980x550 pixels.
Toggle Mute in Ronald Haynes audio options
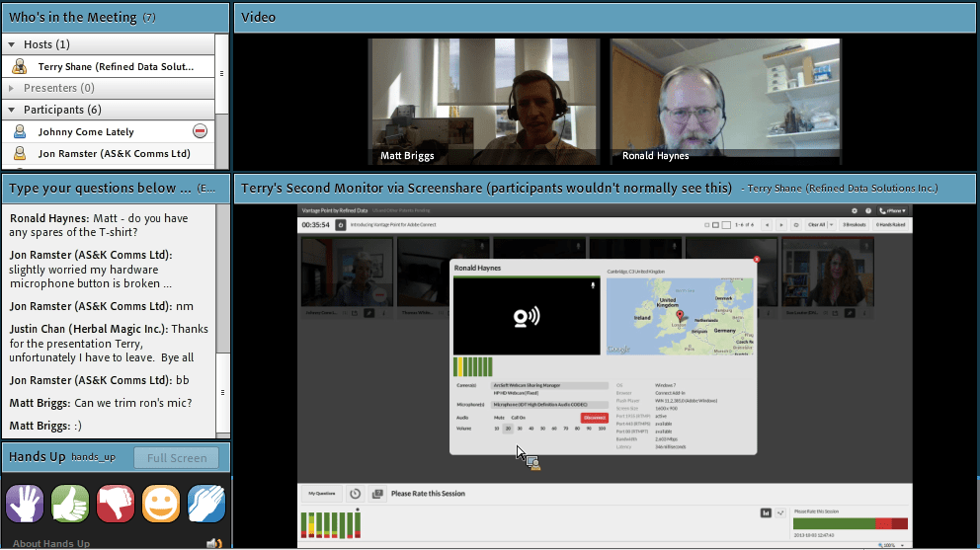coord(499,418)
